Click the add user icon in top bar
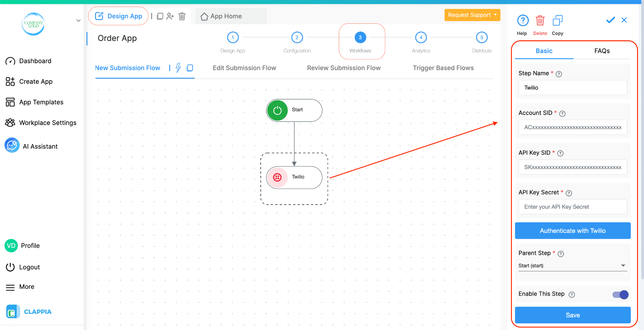The width and height of the screenshot is (644, 330). click(170, 16)
